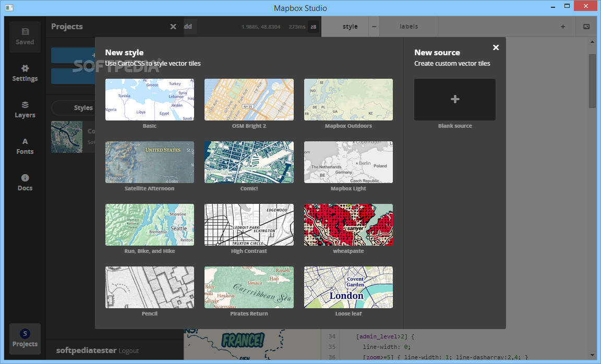601x364 pixels.
Task: Open Settings in the left sidebar
Action: tap(25, 73)
